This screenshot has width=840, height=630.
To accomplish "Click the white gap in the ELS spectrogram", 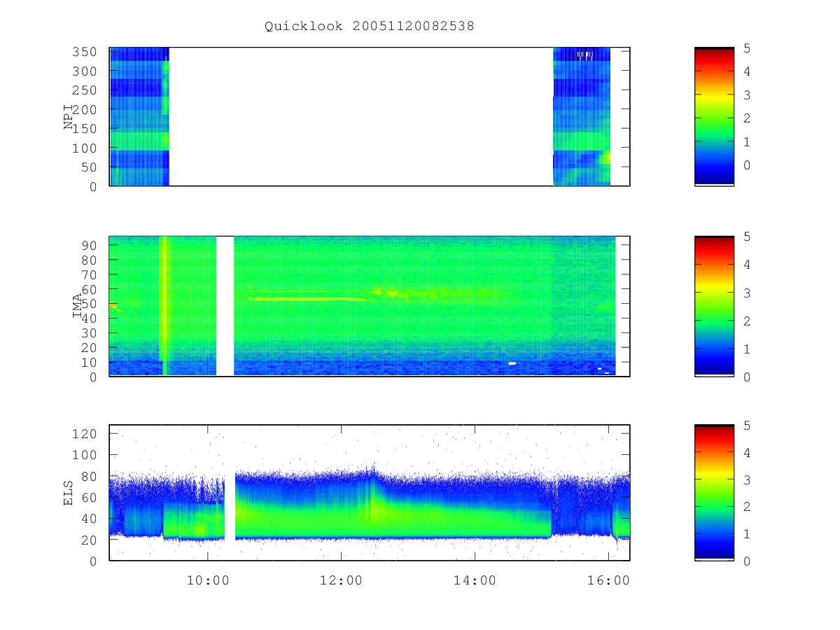I will click(230, 493).
